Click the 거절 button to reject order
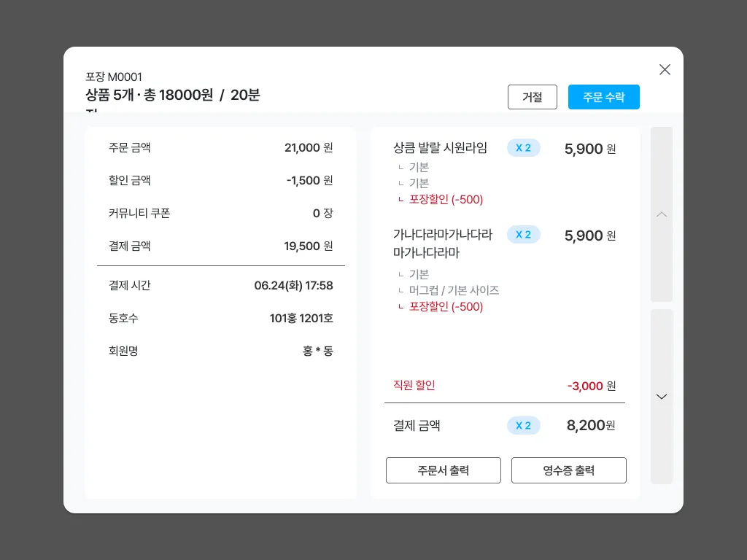The width and height of the screenshot is (747, 560). [532, 97]
